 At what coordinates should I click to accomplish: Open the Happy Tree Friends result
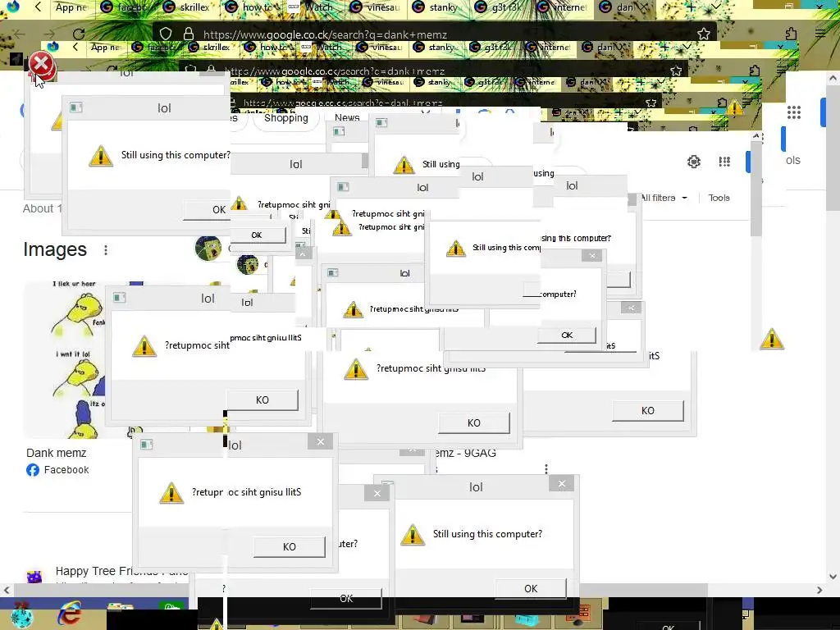(121, 571)
